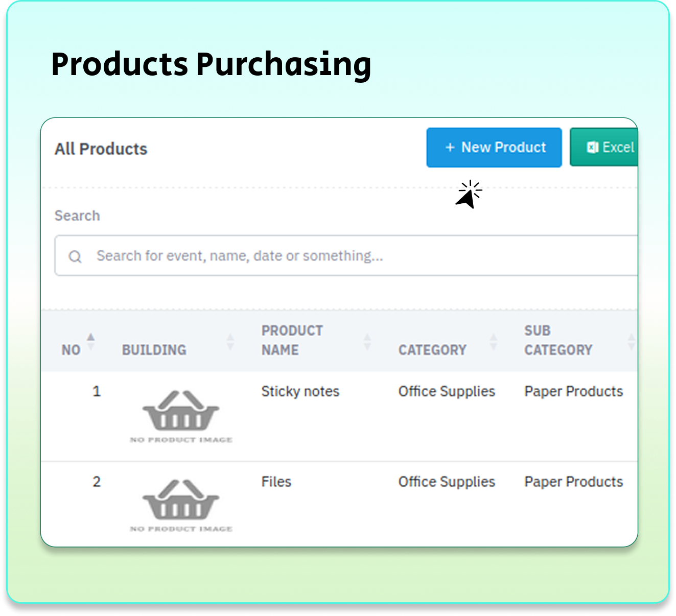Click the All Products panel heading
Image resolution: width=676 pixels, height=616 pixels.
[x=101, y=149]
